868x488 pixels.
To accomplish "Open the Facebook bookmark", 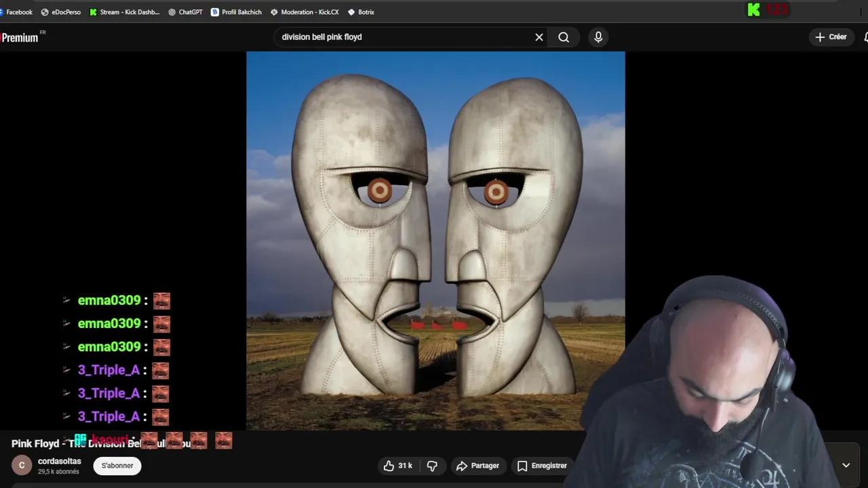I will (x=16, y=12).
